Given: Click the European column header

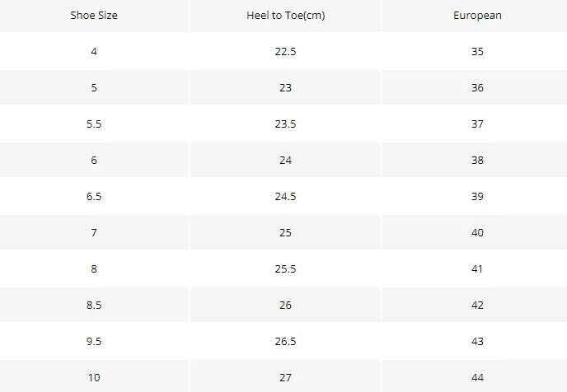Looking at the screenshot, I should (x=475, y=16).
